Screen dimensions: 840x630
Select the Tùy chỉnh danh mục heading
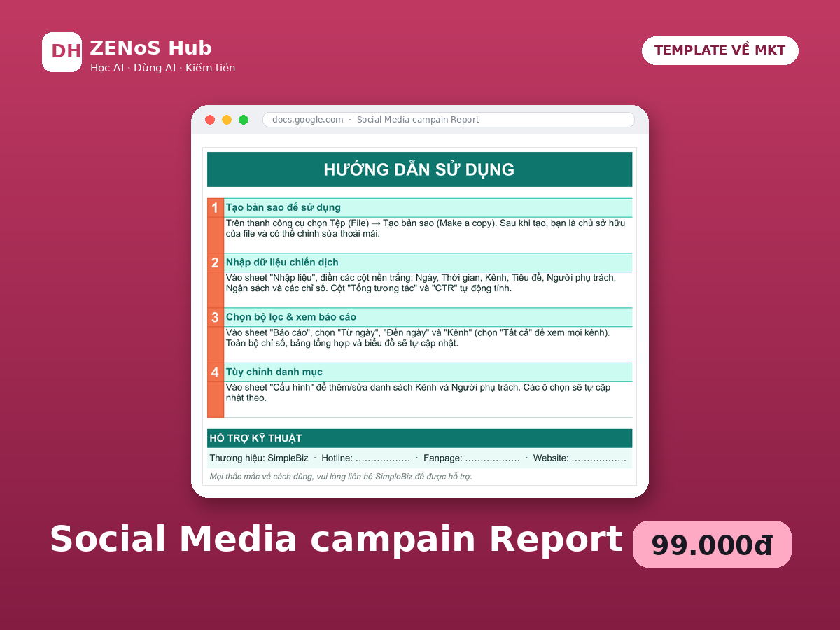274,372
